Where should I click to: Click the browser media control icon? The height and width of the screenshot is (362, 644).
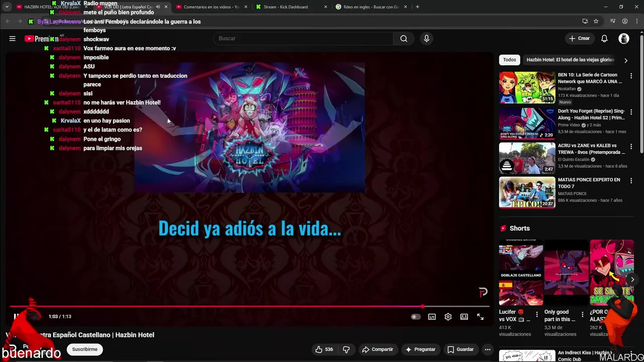613,21
